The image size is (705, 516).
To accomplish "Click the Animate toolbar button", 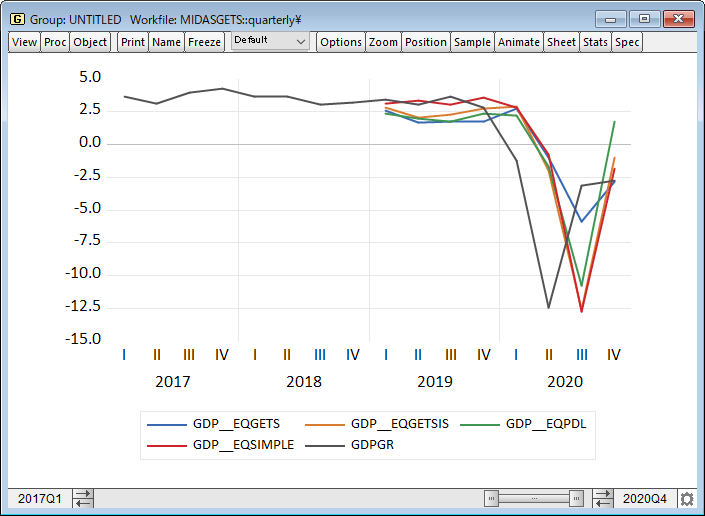I will click(x=519, y=42).
